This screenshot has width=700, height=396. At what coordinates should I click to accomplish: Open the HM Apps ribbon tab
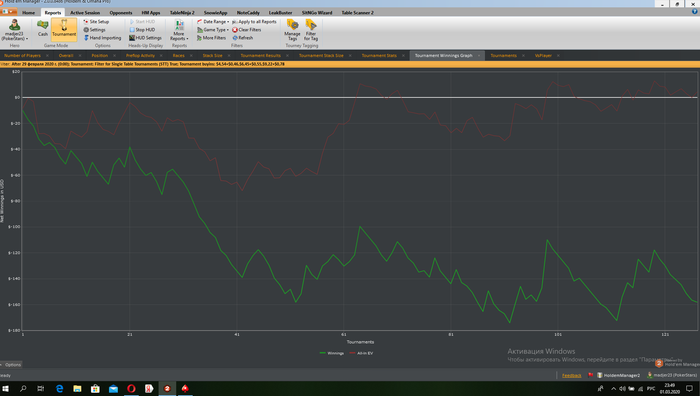[151, 13]
